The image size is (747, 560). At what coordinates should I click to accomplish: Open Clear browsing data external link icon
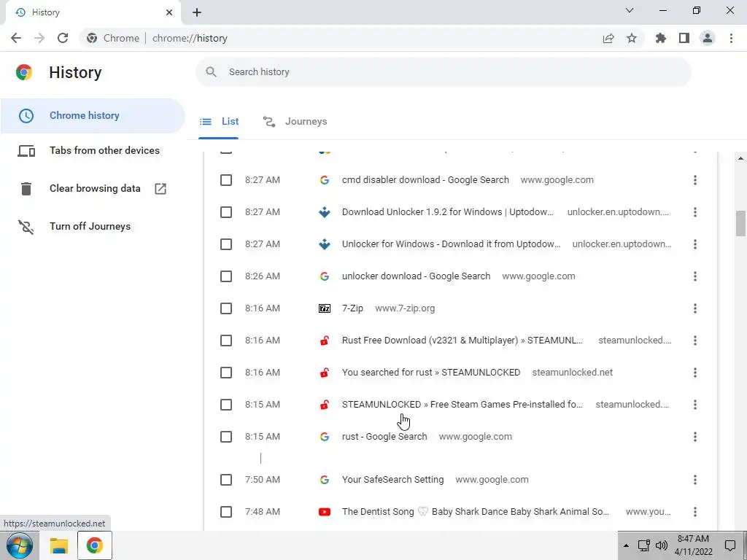tap(160, 189)
